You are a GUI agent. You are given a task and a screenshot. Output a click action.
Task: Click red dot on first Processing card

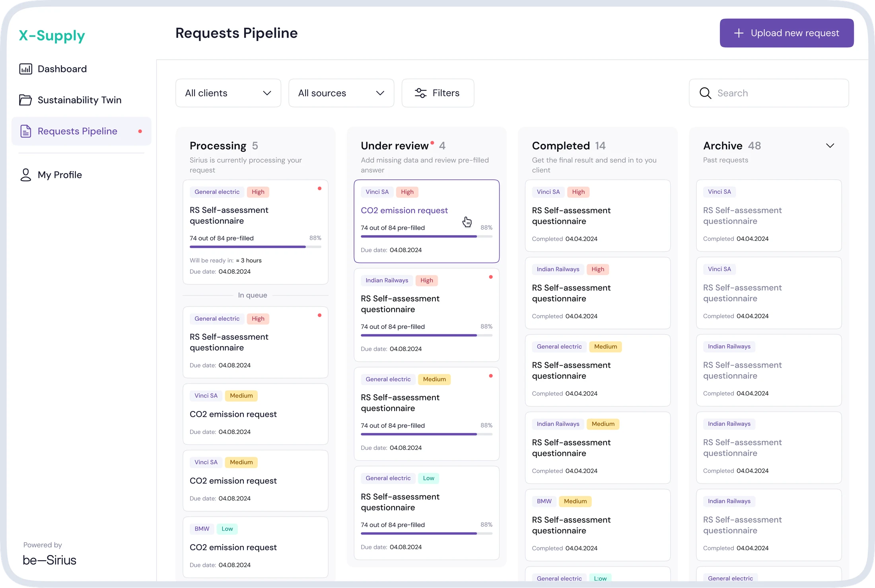pos(319,189)
